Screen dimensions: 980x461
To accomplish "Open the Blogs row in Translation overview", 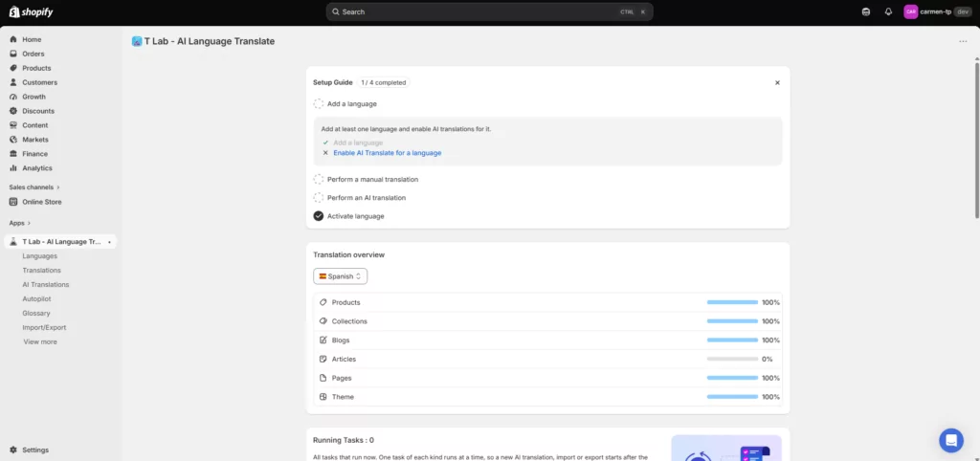I will [x=548, y=340].
